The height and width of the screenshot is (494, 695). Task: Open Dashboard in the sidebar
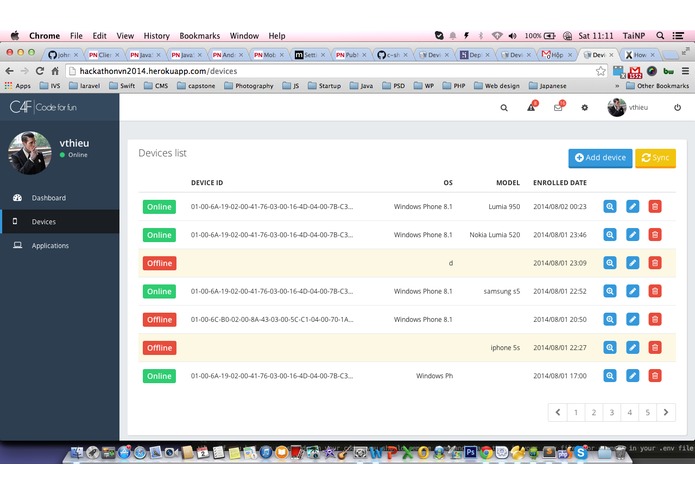coord(59,198)
